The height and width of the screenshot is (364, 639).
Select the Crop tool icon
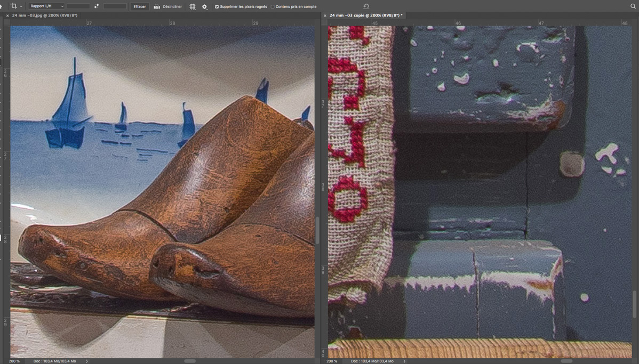click(13, 6)
